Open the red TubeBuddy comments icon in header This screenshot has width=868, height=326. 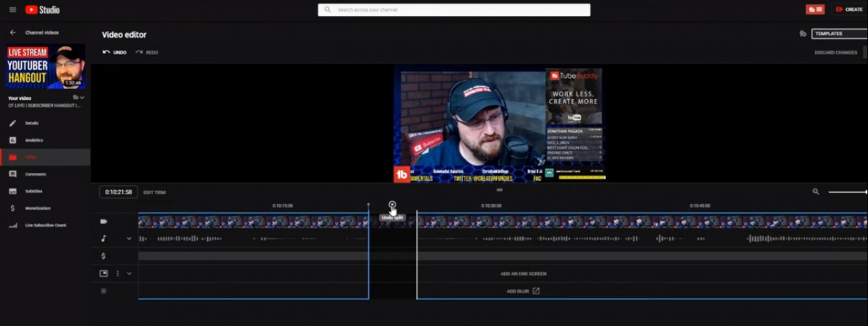[815, 9]
